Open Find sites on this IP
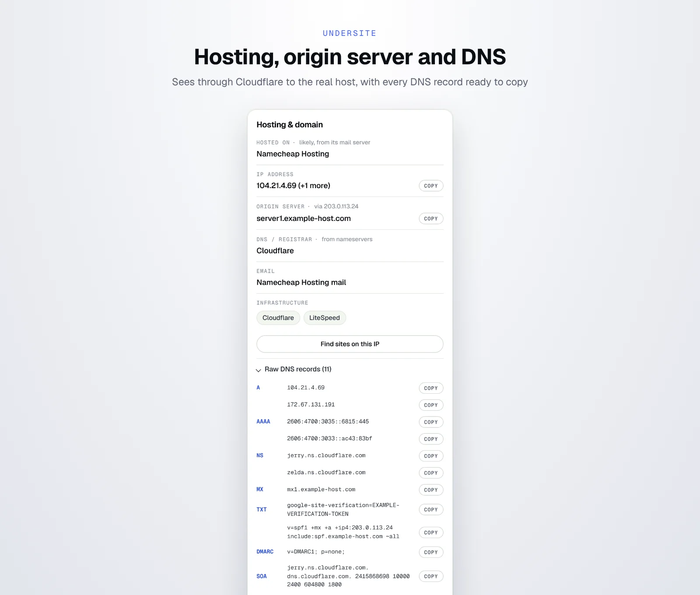The width and height of the screenshot is (700, 595). (350, 344)
